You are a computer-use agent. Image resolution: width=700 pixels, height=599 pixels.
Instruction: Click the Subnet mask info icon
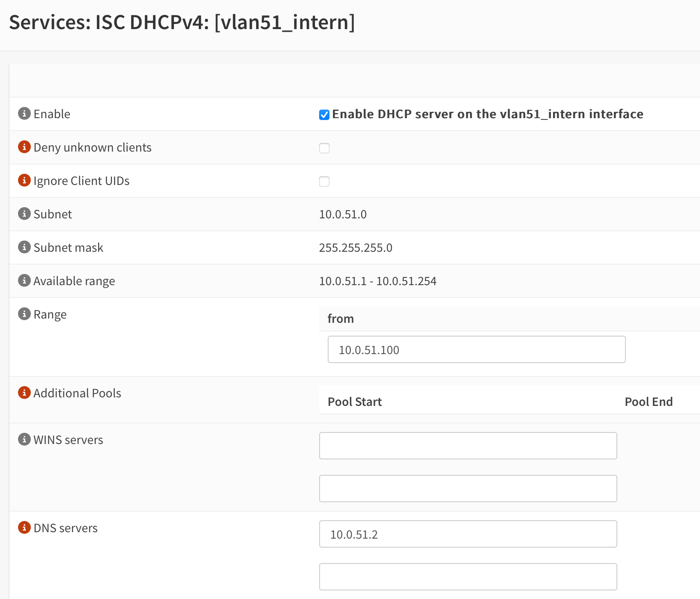pos(24,247)
